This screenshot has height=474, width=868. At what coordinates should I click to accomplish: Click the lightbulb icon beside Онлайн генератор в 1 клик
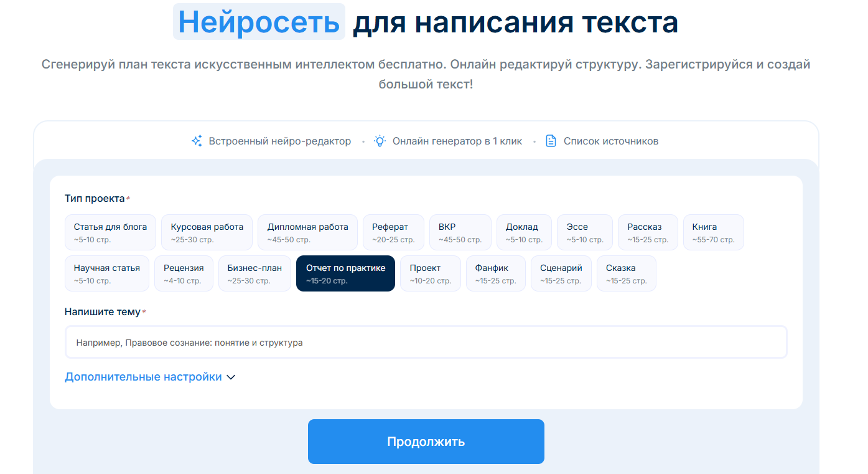coord(380,141)
